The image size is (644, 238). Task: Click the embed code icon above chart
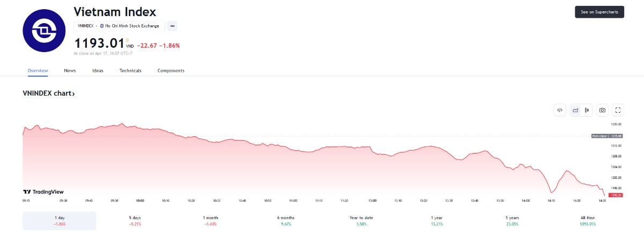tap(560, 110)
